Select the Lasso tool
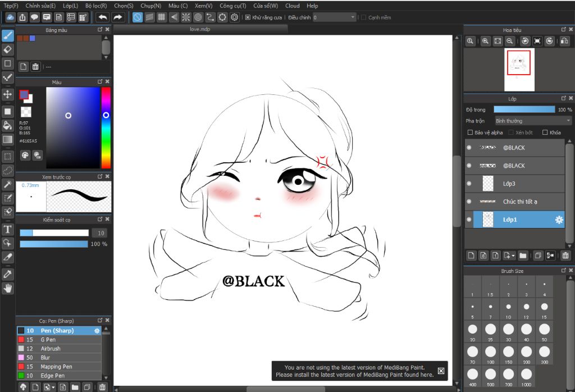The width and height of the screenshot is (575, 392). (x=8, y=171)
